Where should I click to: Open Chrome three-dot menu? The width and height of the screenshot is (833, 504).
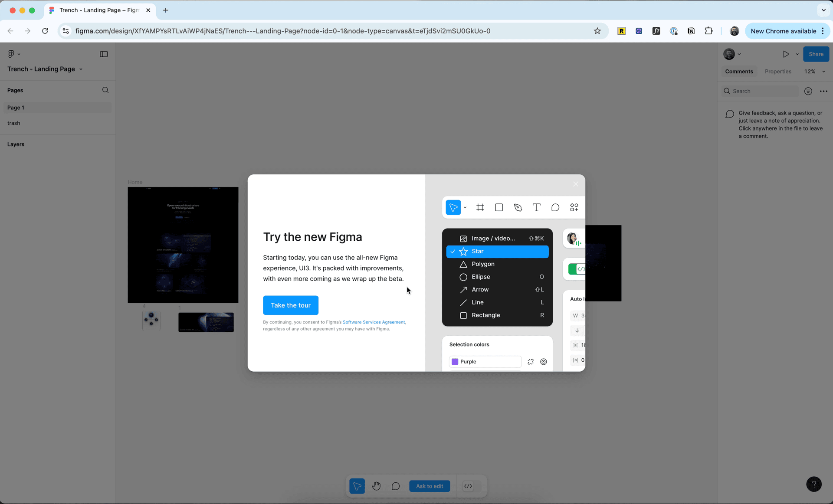[823, 31]
